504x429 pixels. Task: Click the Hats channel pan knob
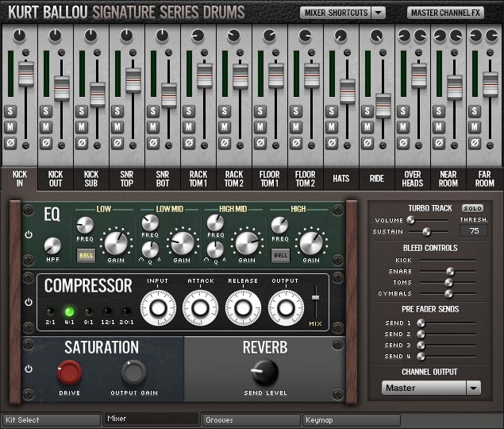340,36
